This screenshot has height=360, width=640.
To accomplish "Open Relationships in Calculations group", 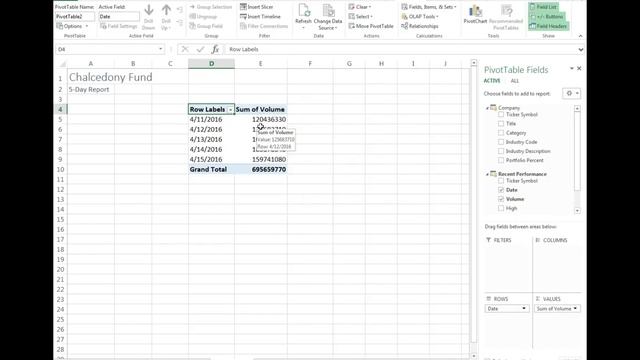I will 420,26.
